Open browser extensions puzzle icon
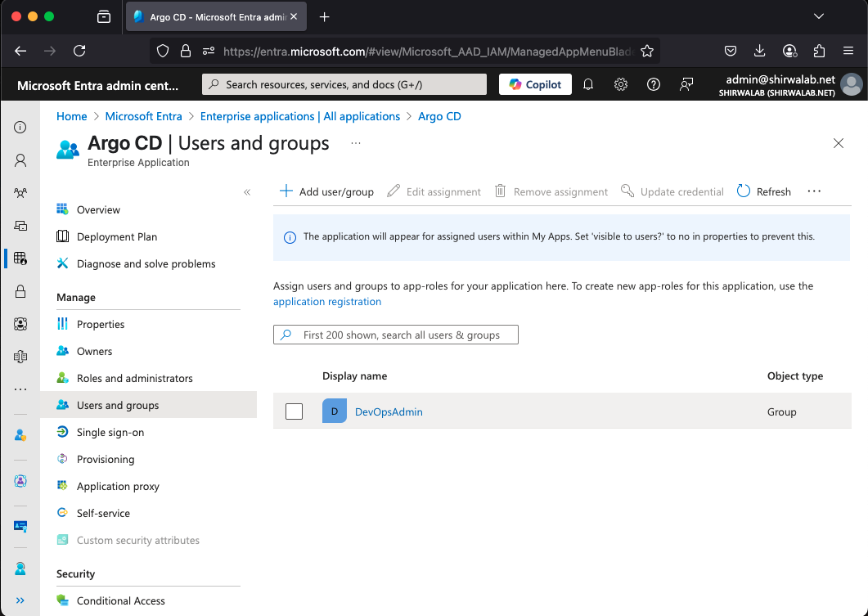 click(819, 51)
